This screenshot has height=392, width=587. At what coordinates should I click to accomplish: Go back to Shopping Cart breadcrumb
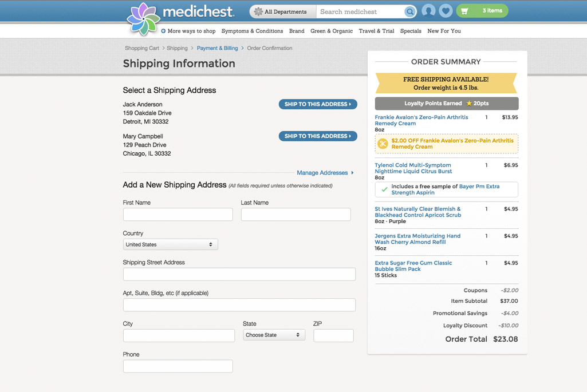click(x=141, y=48)
